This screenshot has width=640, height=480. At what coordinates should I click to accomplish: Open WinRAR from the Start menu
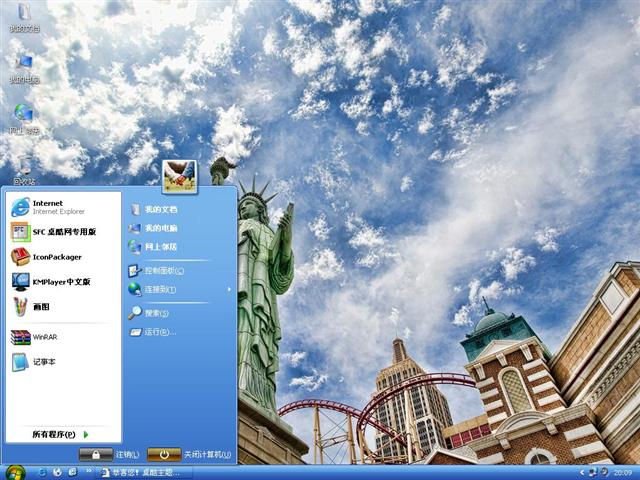point(63,337)
